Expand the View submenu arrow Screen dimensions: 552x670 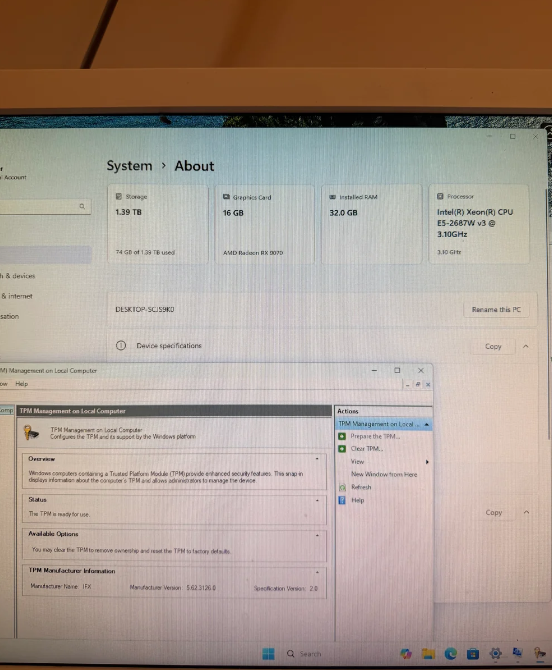coord(427,462)
